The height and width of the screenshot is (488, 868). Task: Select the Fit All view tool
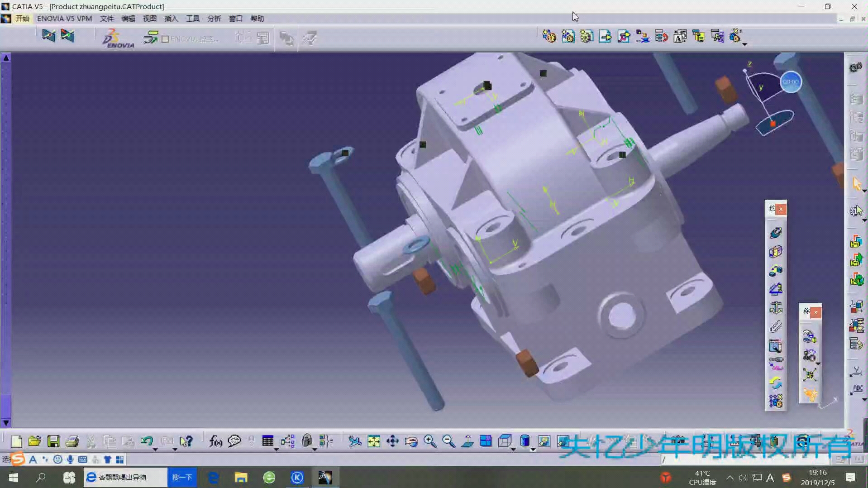(x=374, y=441)
